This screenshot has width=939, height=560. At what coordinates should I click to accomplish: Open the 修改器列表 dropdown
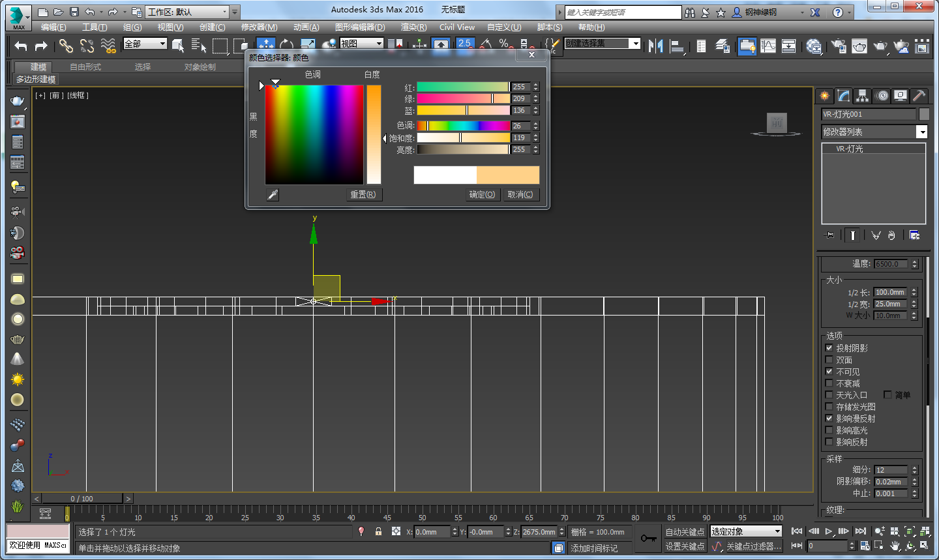[x=874, y=132]
